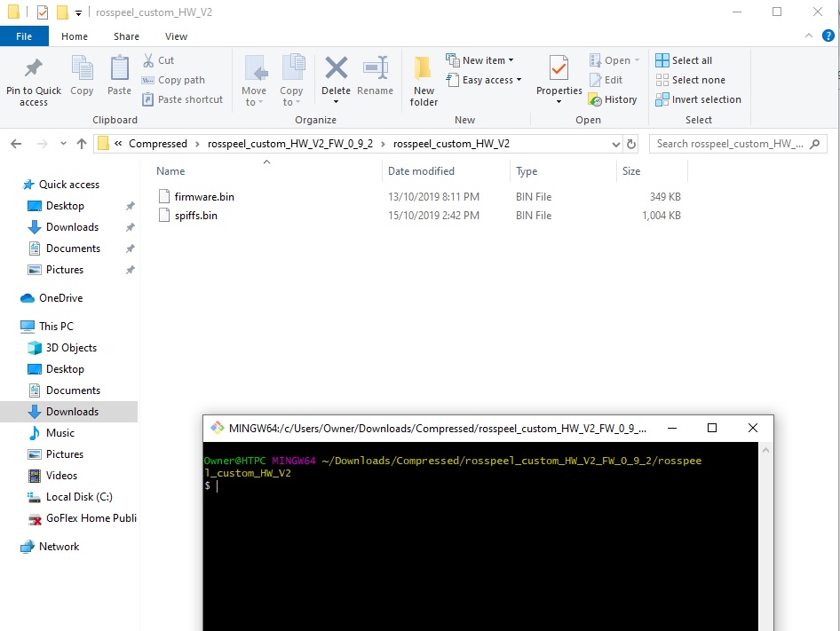Open Properties from the ribbon
Screen dimensions: 840x631
pos(559,69)
